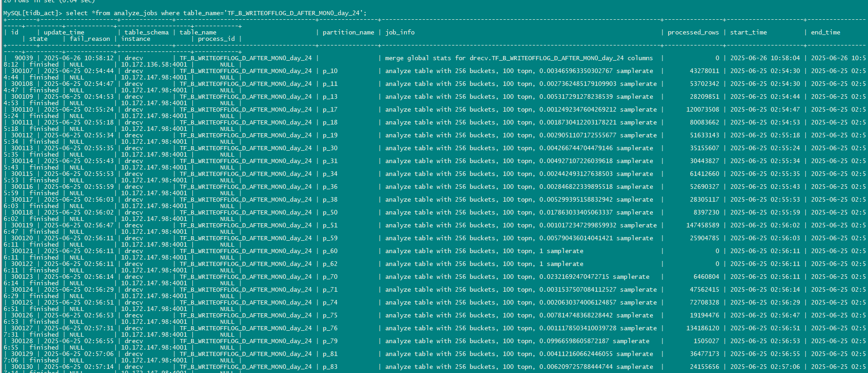Screen dimensions: 868x373
Task: Select job id 300119
Action: 22,225
